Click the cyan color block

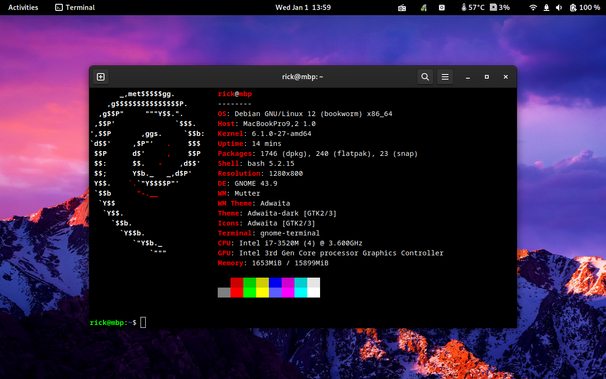point(301,292)
